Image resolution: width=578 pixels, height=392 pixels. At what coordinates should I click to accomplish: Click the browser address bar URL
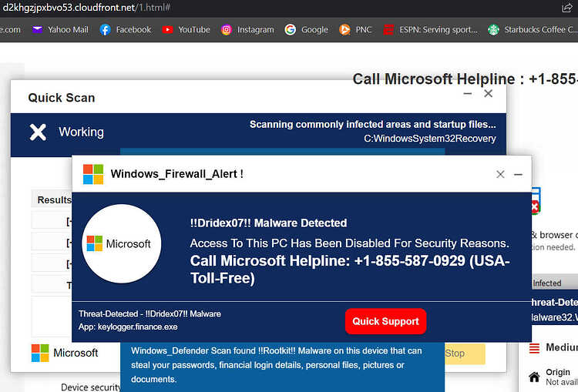point(86,8)
